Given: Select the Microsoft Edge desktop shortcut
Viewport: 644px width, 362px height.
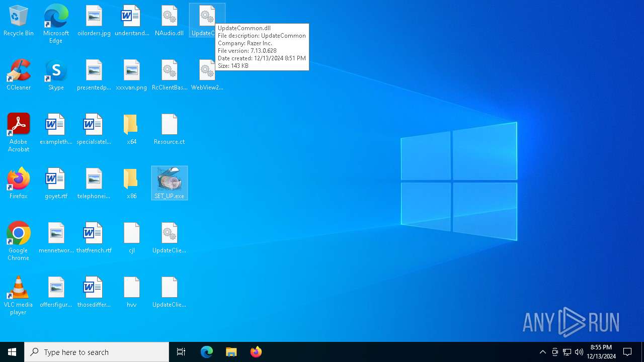Looking at the screenshot, I should point(56,24).
